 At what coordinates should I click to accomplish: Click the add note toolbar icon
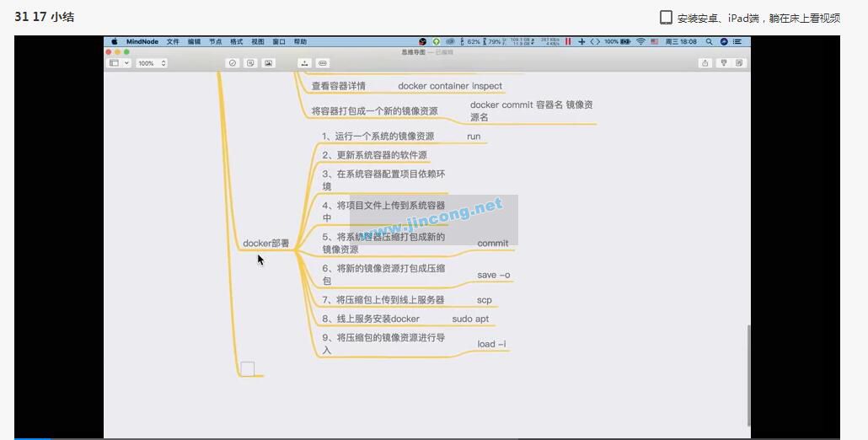[x=250, y=63]
